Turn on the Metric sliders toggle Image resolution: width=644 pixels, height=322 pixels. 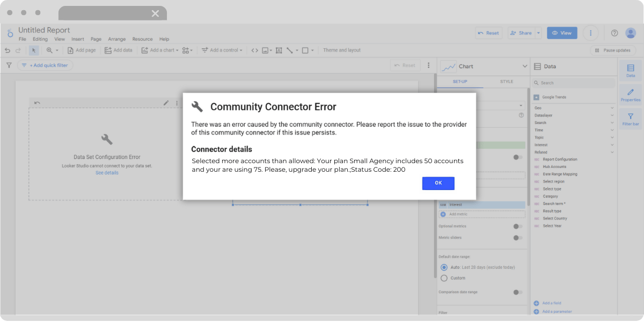point(517,237)
